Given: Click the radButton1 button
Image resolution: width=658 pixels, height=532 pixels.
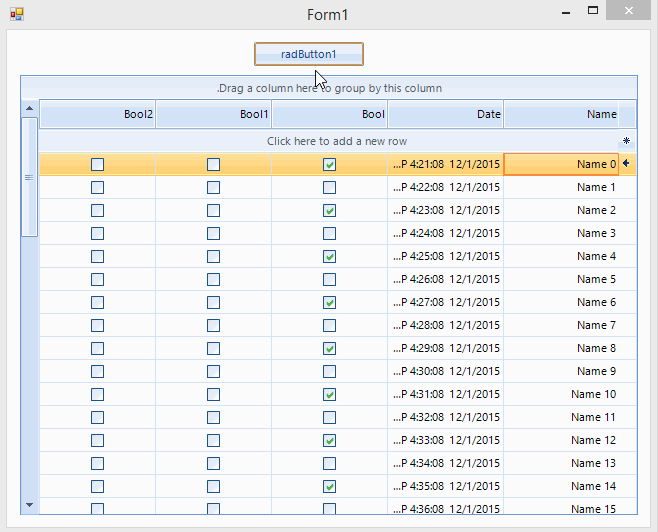Looking at the screenshot, I should (308, 54).
